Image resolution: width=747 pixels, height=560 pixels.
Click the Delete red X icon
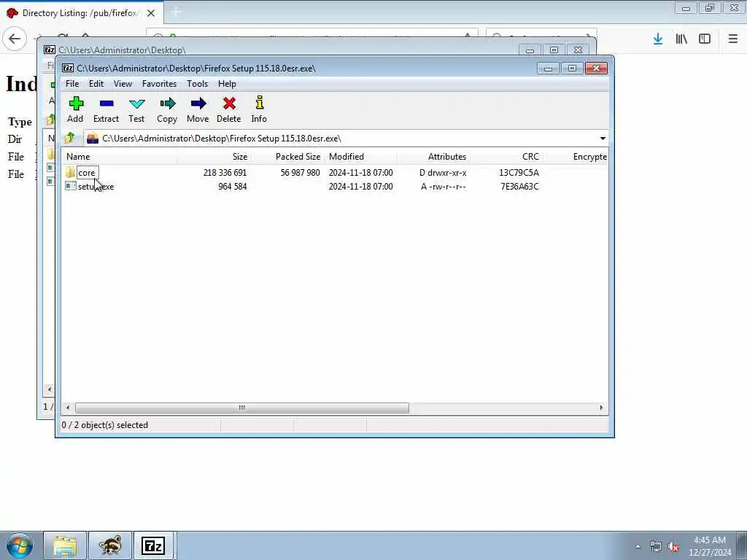(228, 104)
